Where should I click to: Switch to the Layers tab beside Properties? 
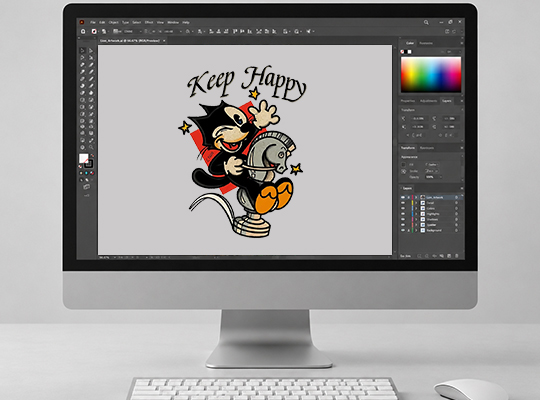(447, 101)
